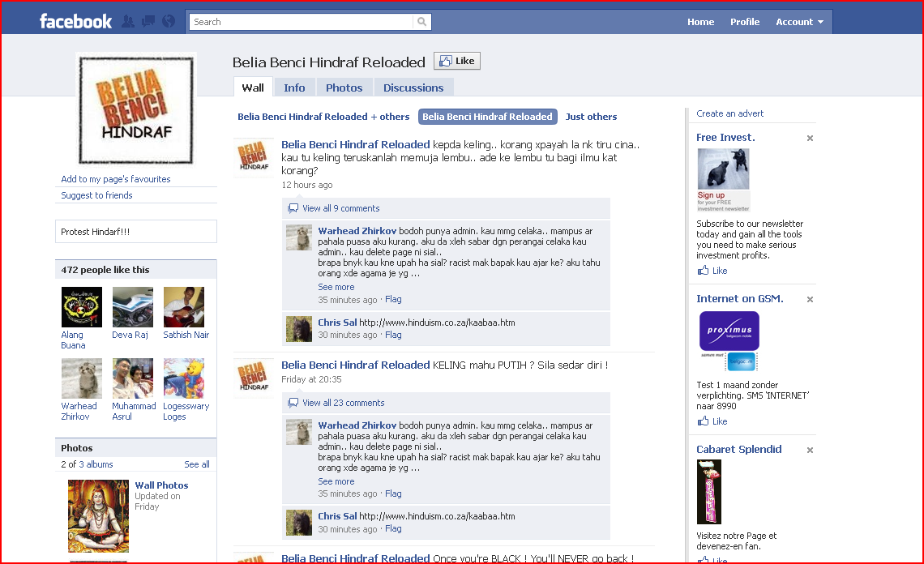Filter wall to Just others

coord(591,117)
